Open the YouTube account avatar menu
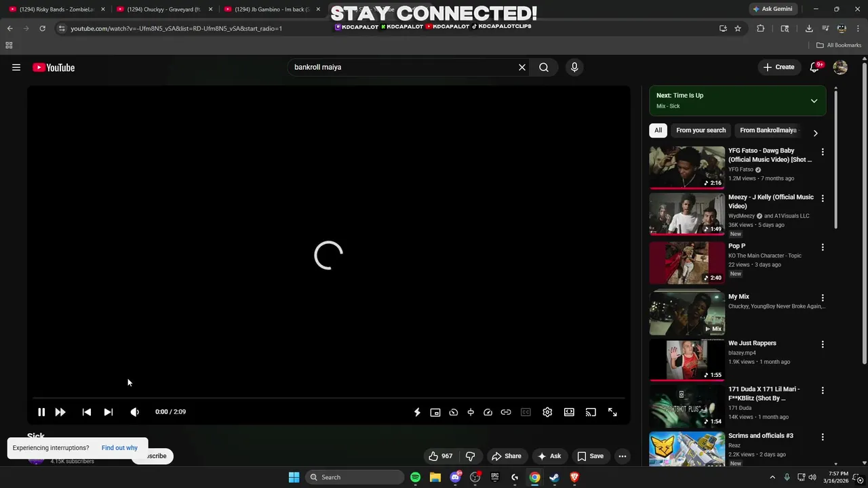 [840, 67]
